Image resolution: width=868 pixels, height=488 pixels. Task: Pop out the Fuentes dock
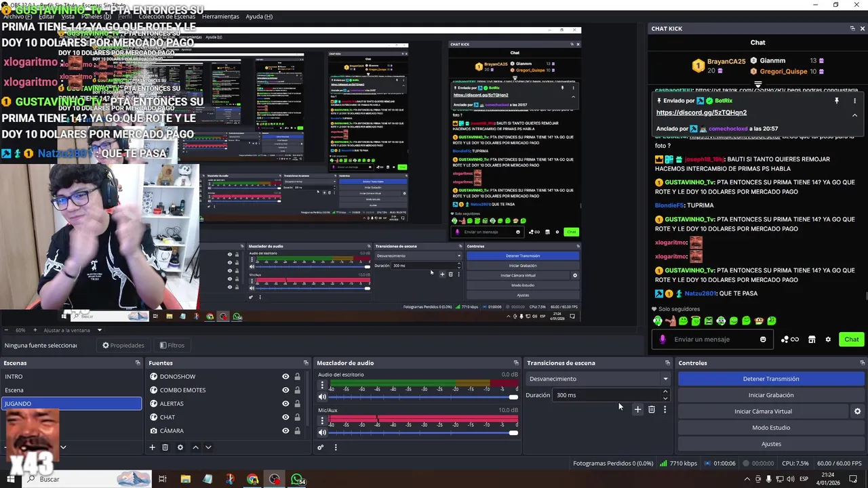coord(306,363)
